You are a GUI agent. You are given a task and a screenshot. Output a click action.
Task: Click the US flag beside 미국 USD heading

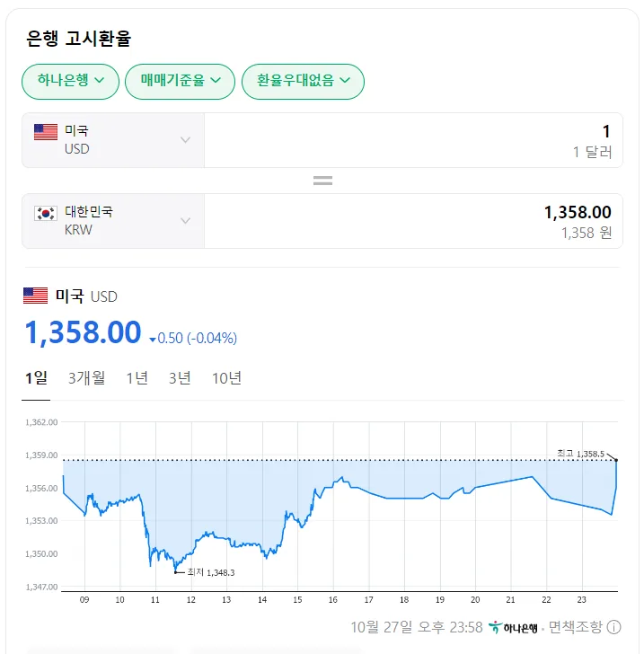pyautogui.click(x=35, y=296)
